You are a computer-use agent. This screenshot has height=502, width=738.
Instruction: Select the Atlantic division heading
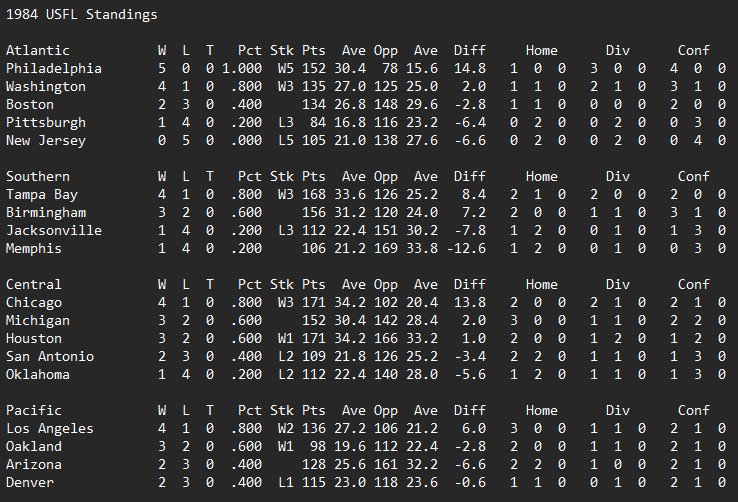[x=38, y=51]
